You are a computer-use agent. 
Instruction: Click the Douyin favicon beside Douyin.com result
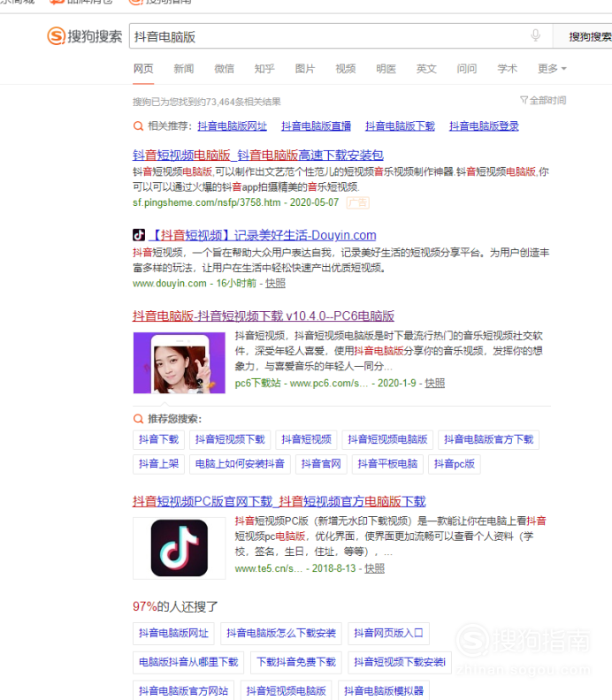point(139,235)
